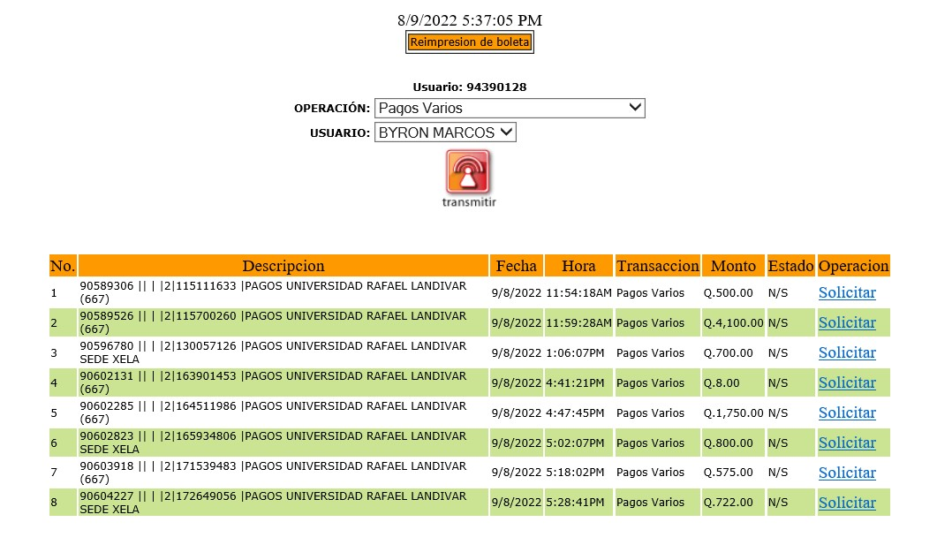This screenshot has height=560, width=937.
Task: Open the OPERACIÓN Pagos Varios dropdown
Action: pos(510,109)
